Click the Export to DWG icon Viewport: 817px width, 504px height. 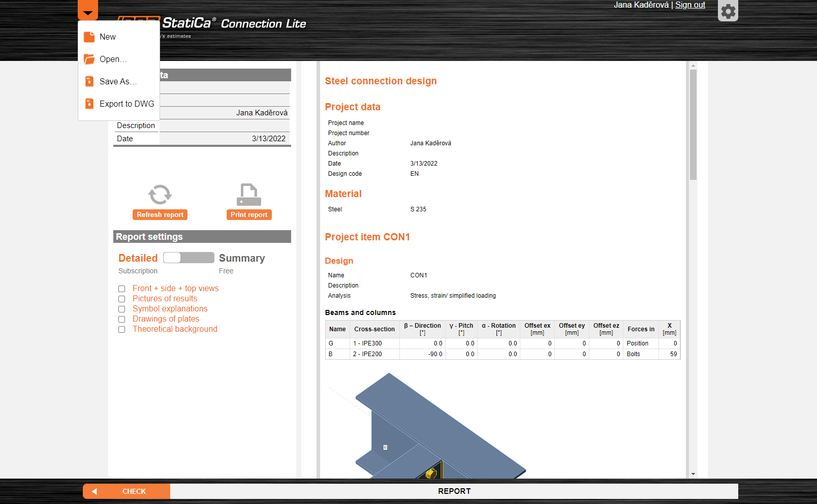[x=89, y=104]
